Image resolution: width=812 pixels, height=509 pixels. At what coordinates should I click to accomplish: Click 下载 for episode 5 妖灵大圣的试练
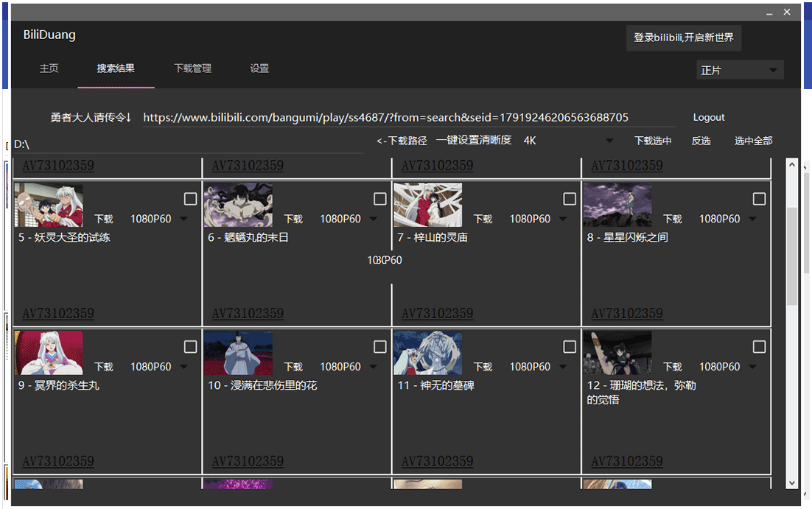(104, 219)
